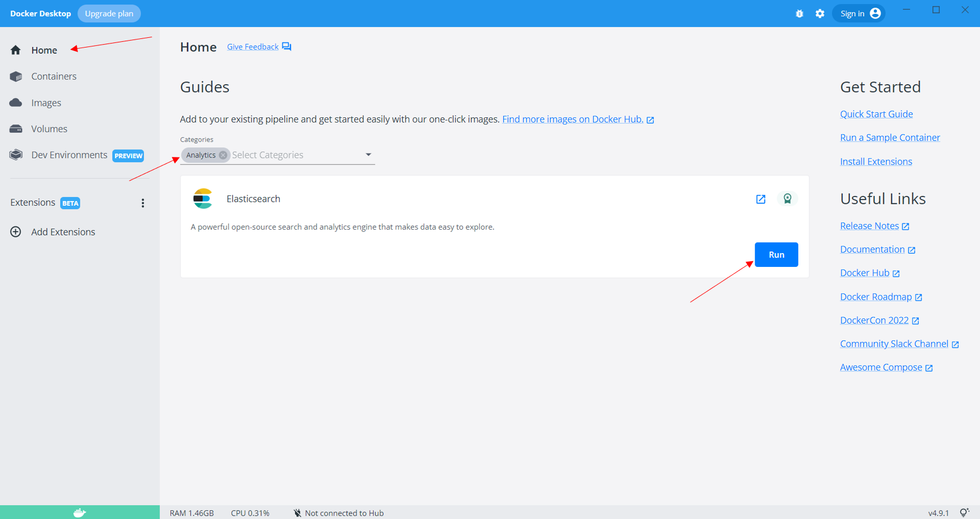Open the Quick Start Guide link
Image resolution: width=980 pixels, height=519 pixels.
pyautogui.click(x=876, y=114)
